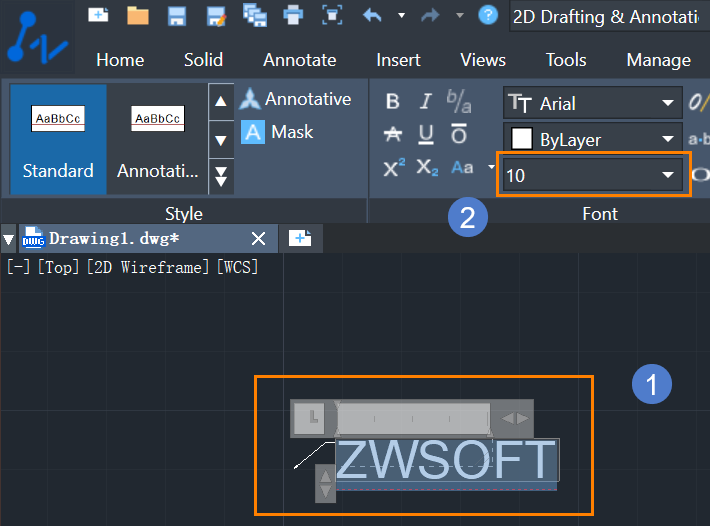Click the width factor icon right of text height
Viewport: 710px width, 526px height.
700,174
